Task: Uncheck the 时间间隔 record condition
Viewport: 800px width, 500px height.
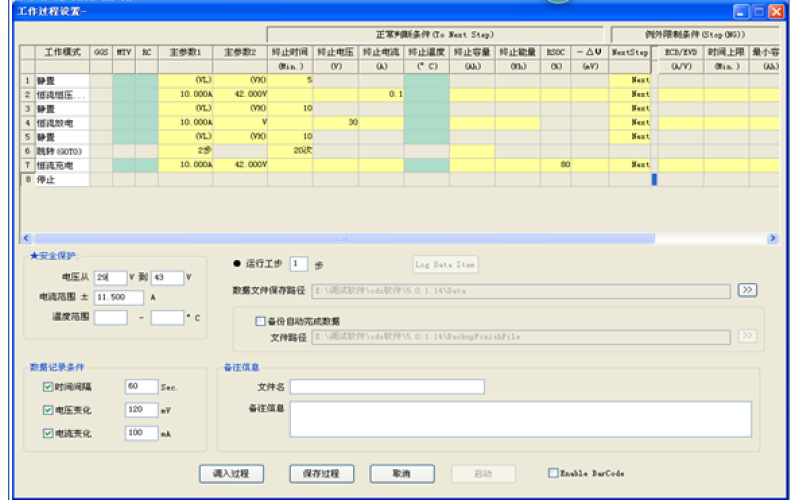Action: click(48, 387)
